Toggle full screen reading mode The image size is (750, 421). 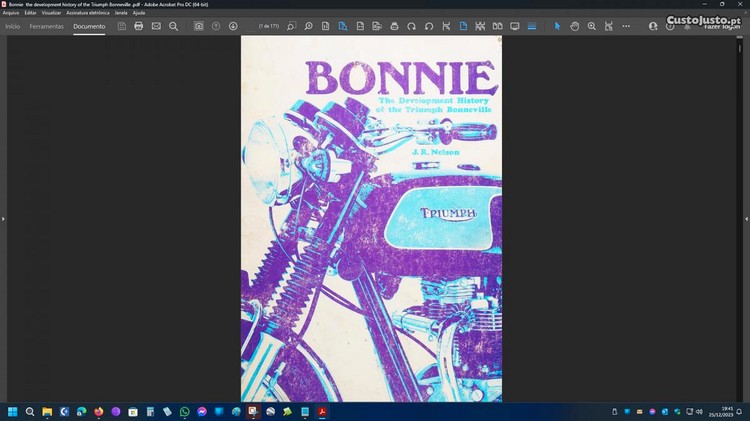pos(515,26)
